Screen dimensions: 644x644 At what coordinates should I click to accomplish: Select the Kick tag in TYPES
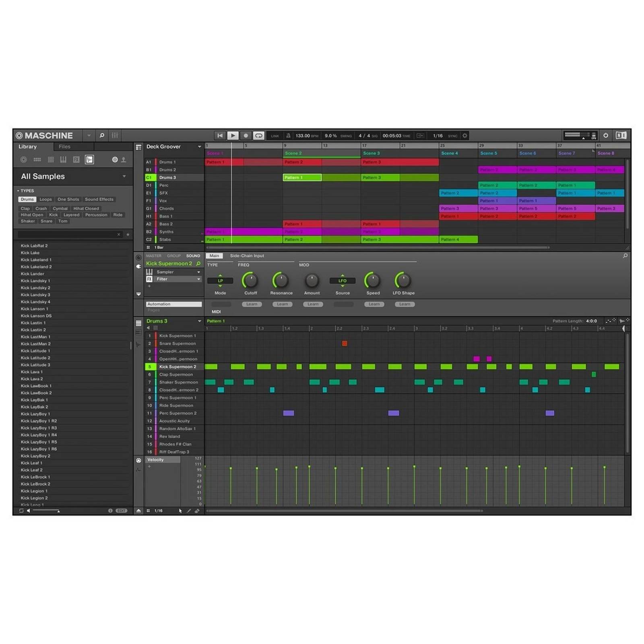54,215
